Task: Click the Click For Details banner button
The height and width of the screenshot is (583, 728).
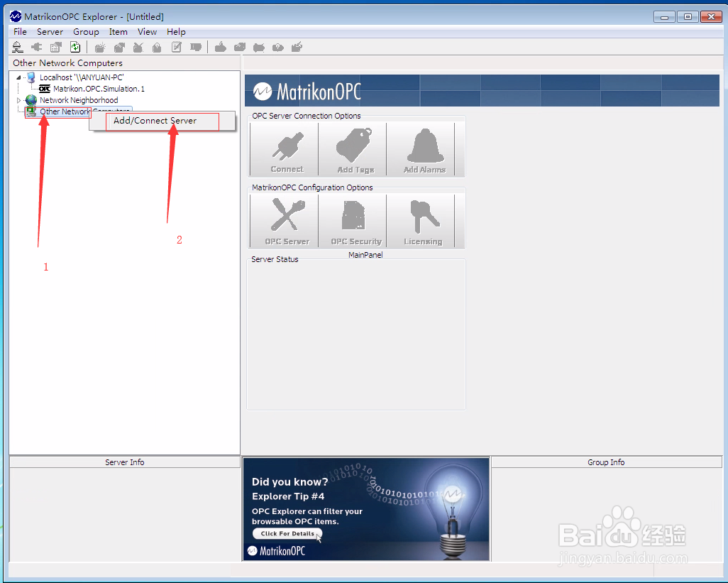Action: tap(287, 534)
